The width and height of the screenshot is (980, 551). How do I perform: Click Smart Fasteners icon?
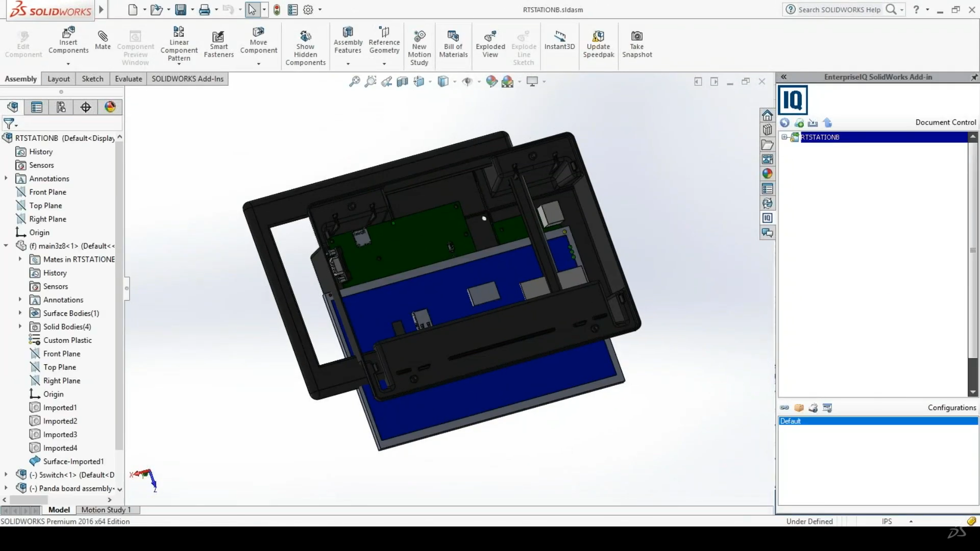(x=218, y=44)
